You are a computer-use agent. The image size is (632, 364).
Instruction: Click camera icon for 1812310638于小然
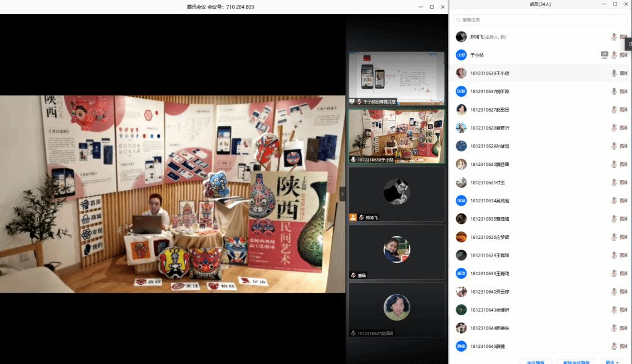tap(623, 73)
